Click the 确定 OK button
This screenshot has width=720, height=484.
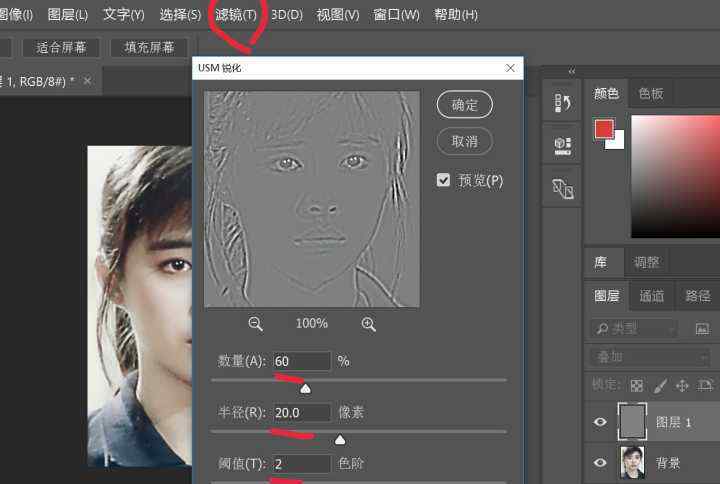tap(465, 104)
